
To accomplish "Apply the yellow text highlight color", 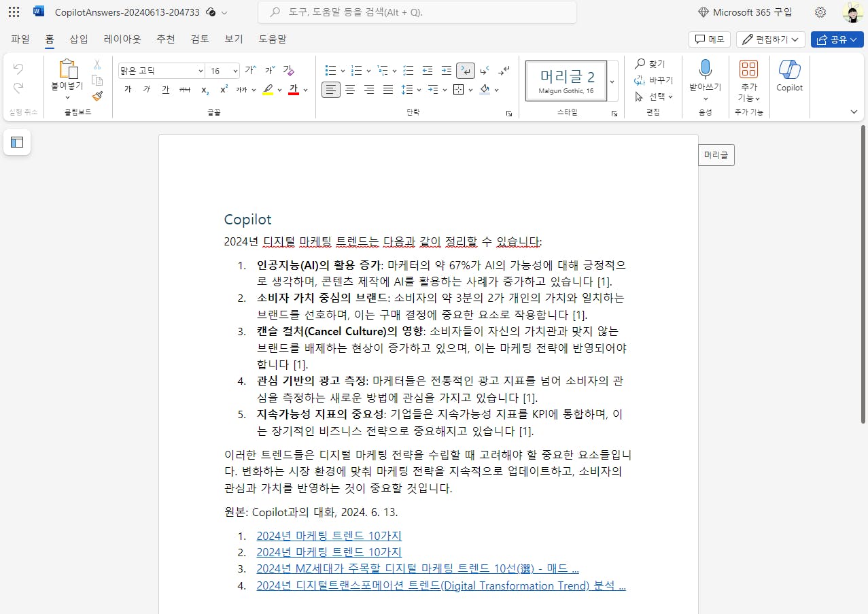I will (268, 90).
